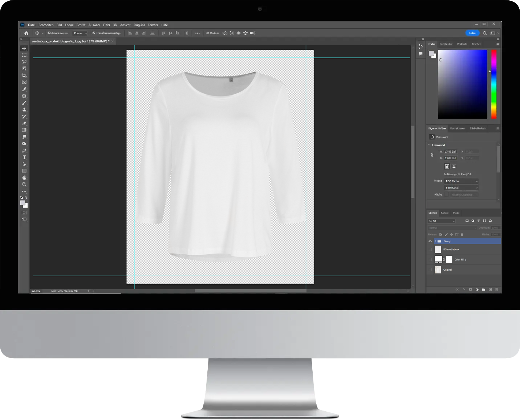Select the Eyedropper tool

tap(24, 89)
